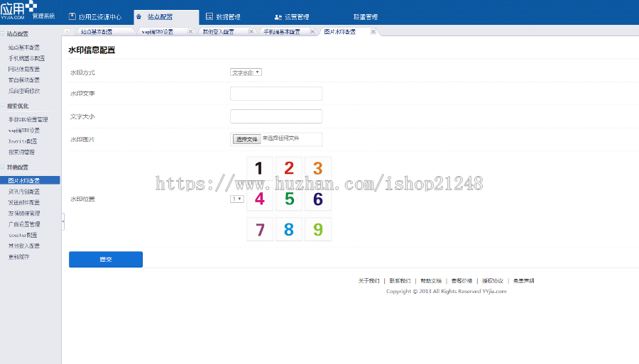639x364 pixels.
Task: Open 前台模块配置 in the sidebar
Action: [x=24, y=79]
